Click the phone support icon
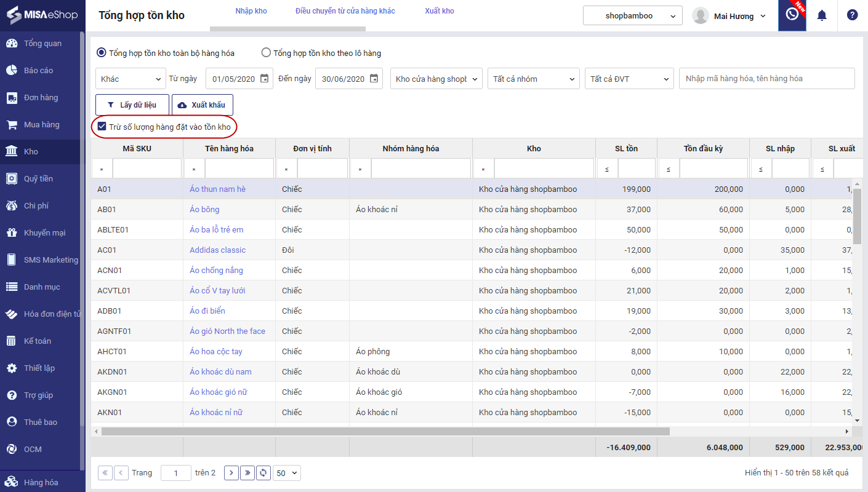The image size is (868, 492). (x=792, y=15)
